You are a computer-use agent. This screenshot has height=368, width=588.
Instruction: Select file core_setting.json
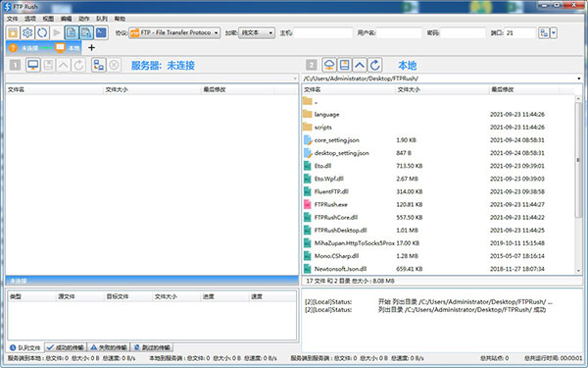(x=438, y=140)
